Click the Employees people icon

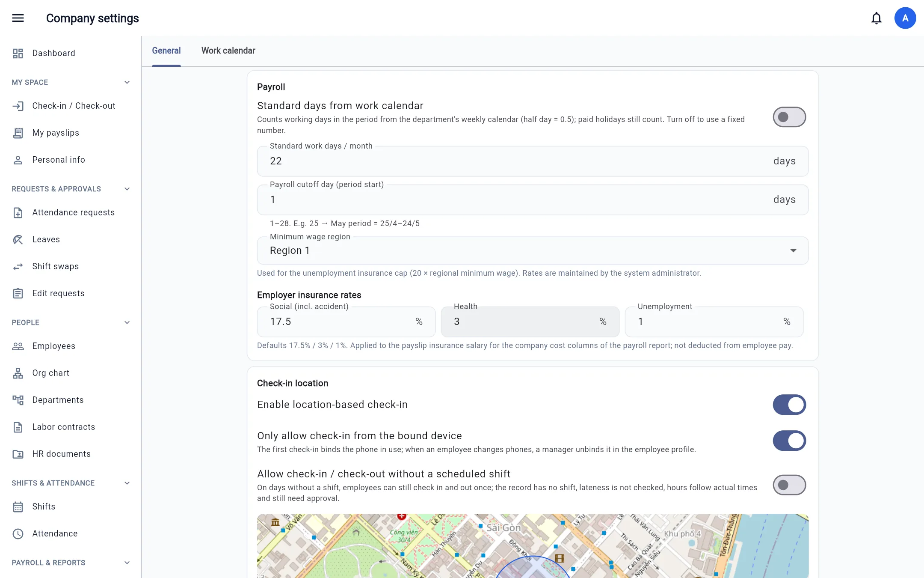(x=18, y=346)
